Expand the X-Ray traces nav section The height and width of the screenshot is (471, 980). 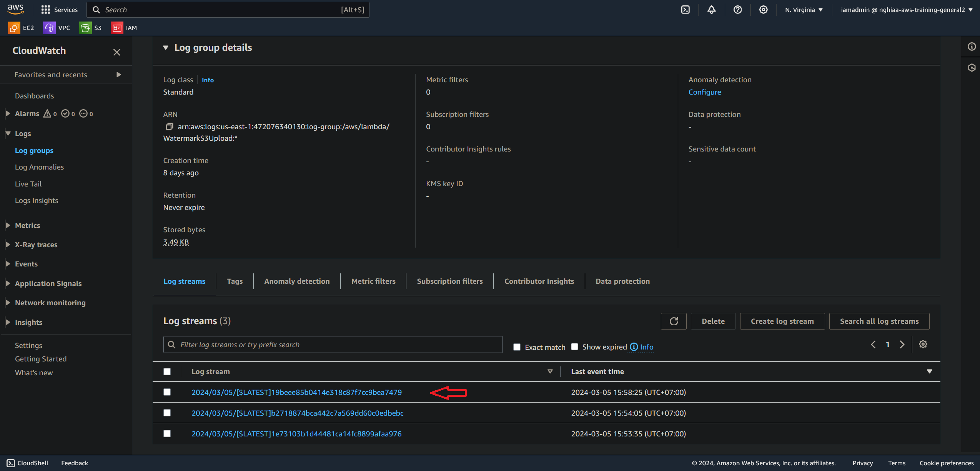pyautogui.click(x=8, y=245)
